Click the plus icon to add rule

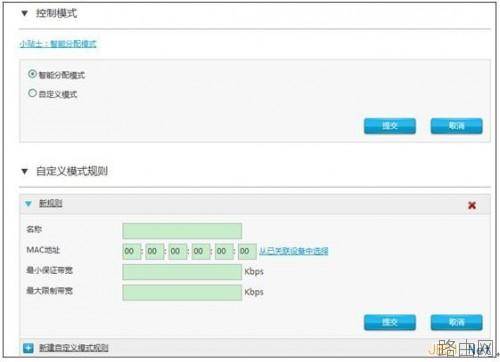pyautogui.click(x=28, y=348)
